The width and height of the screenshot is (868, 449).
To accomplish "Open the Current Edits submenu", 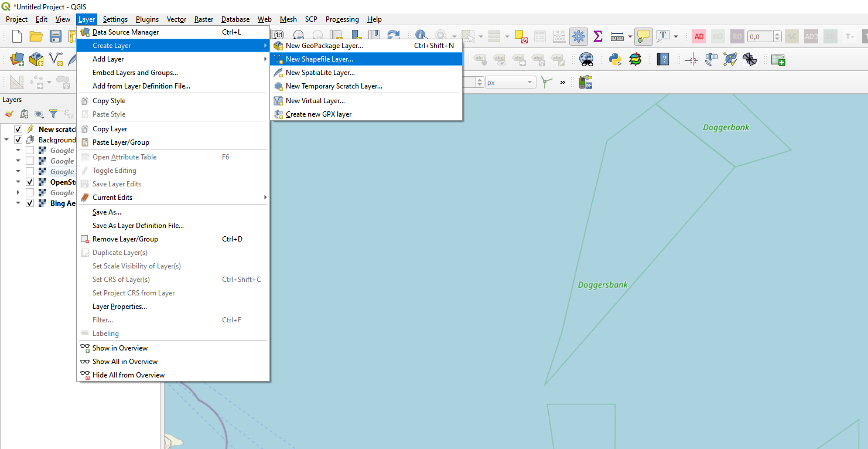I will point(173,198).
